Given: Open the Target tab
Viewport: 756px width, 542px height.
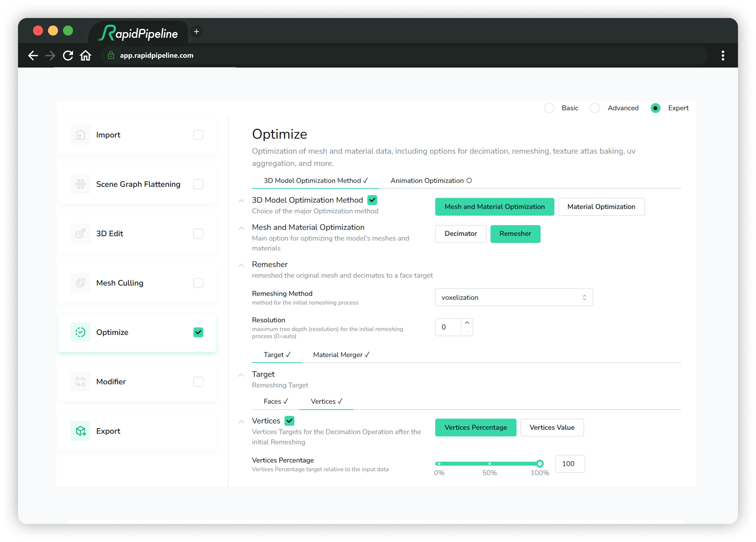Looking at the screenshot, I should click(277, 355).
